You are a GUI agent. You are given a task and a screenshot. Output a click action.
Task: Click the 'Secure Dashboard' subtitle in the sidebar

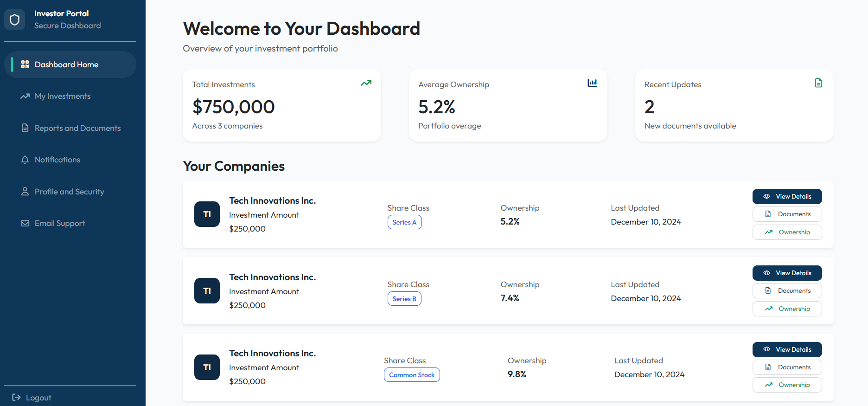coord(67,26)
